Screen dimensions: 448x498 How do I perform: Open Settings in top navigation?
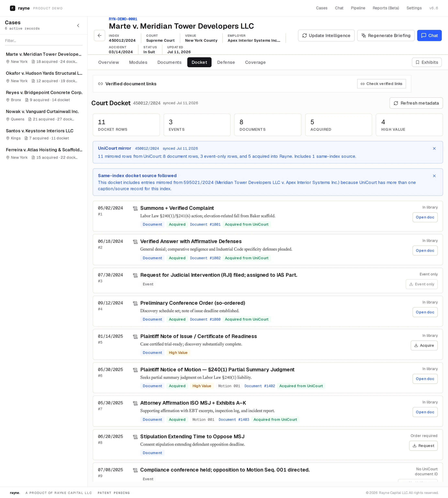(414, 8)
